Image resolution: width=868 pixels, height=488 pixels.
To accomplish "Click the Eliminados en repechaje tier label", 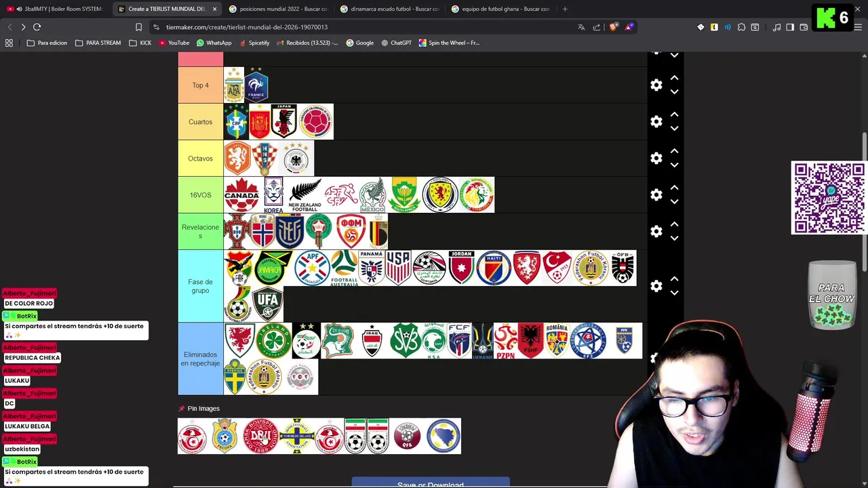I will point(200,359).
